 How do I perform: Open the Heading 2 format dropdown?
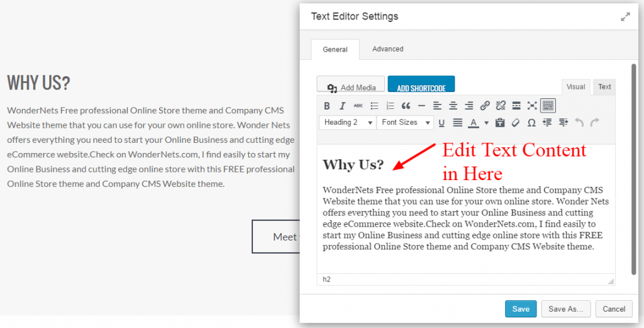[348, 122]
